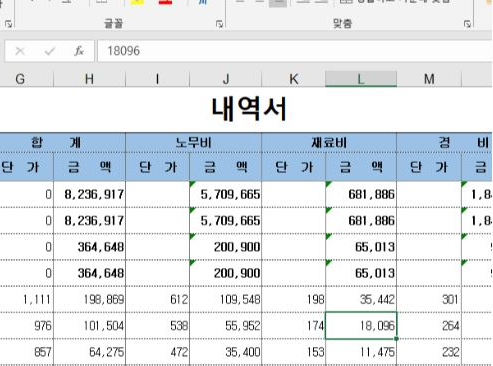Select the 금 액 header under 합 계
The width and height of the screenshot is (493, 366).
point(89,167)
